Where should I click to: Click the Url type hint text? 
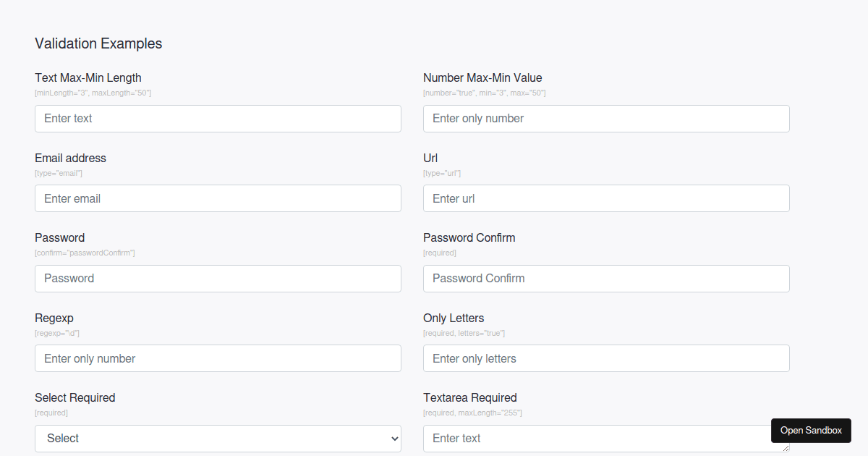point(441,173)
